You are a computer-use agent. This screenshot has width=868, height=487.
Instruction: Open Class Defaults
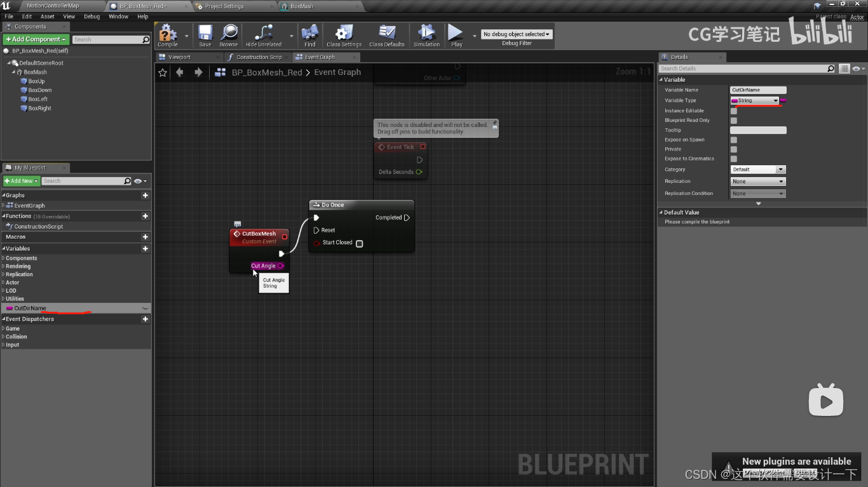[386, 36]
